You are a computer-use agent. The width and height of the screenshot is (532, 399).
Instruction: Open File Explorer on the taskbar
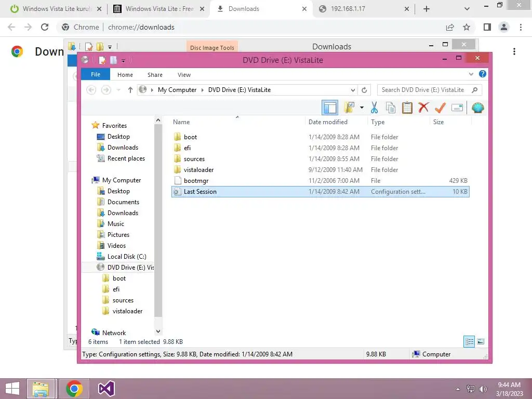point(41,389)
